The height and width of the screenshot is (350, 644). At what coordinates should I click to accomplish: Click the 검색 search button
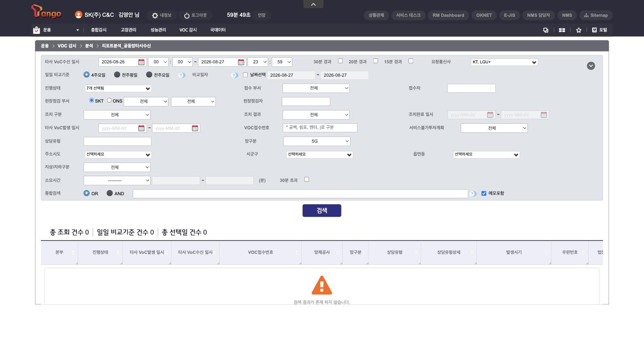pyautogui.click(x=322, y=210)
